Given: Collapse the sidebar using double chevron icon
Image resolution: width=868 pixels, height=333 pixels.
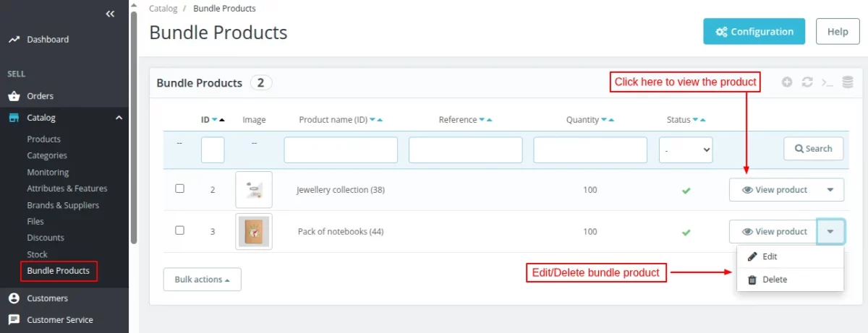Looking at the screenshot, I should 110,14.
